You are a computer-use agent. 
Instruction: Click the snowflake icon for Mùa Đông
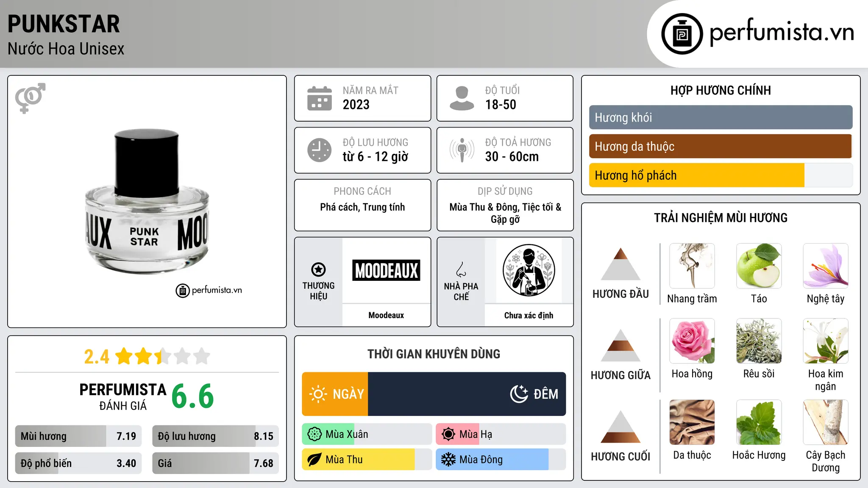[x=448, y=460]
